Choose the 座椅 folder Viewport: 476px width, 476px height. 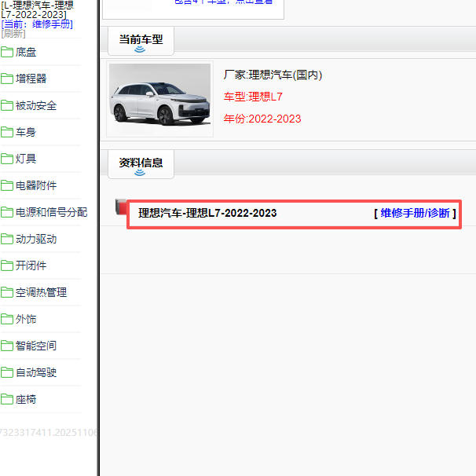point(26,399)
